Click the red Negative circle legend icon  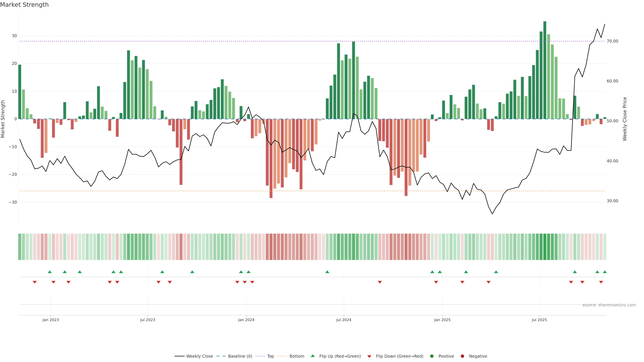click(462, 356)
